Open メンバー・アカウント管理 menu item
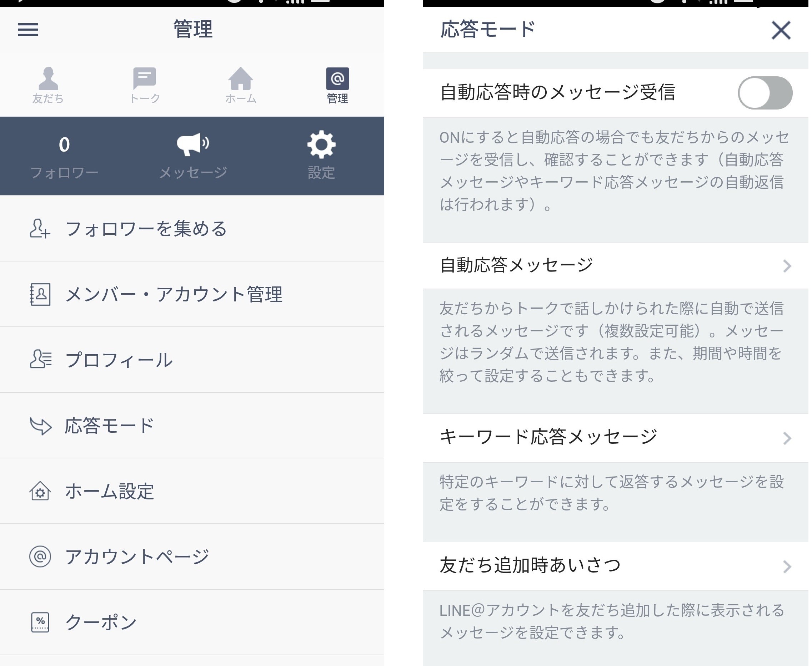The height and width of the screenshot is (666, 812). point(174,294)
